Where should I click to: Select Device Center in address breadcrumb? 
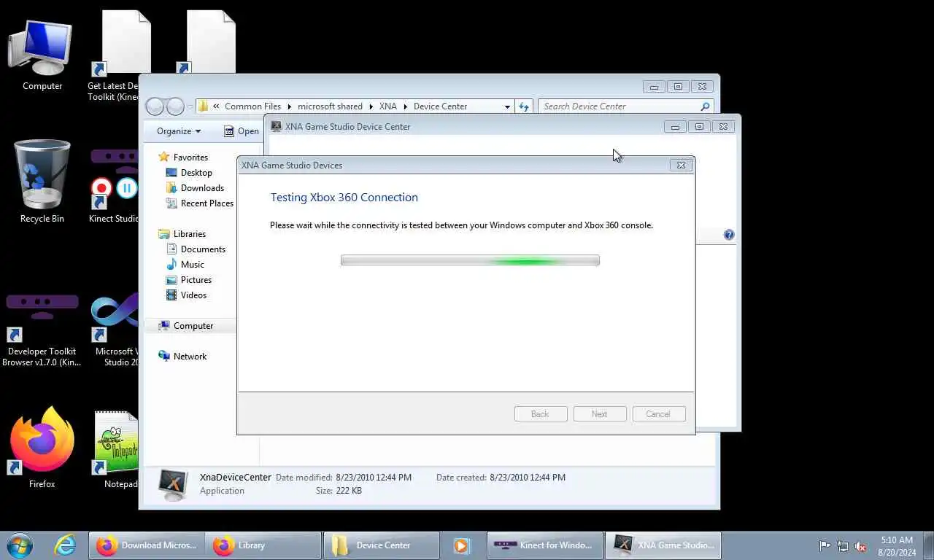pos(440,106)
